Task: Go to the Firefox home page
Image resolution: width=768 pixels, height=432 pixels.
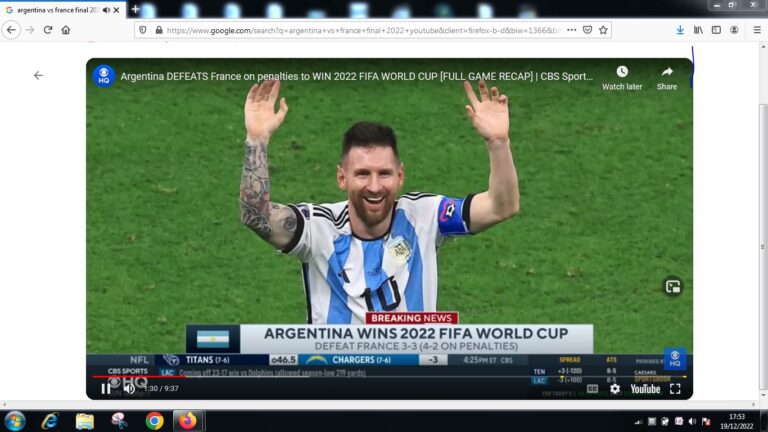Action: pos(66,30)
